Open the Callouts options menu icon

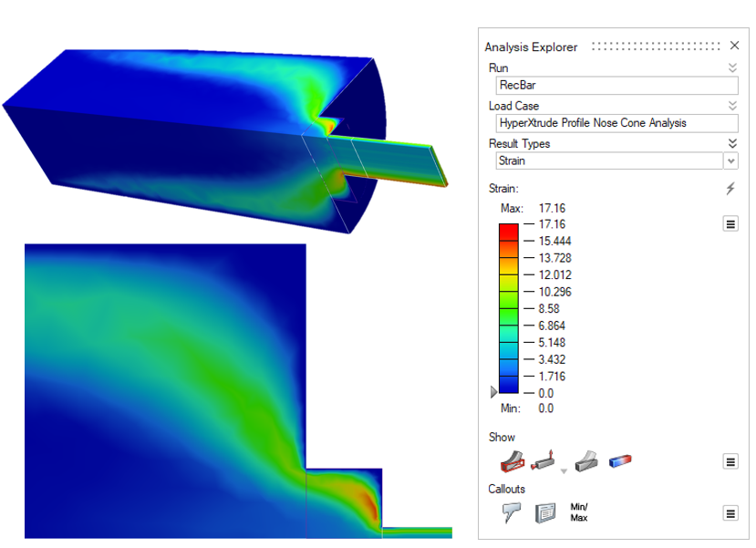[x=730, y=513]
